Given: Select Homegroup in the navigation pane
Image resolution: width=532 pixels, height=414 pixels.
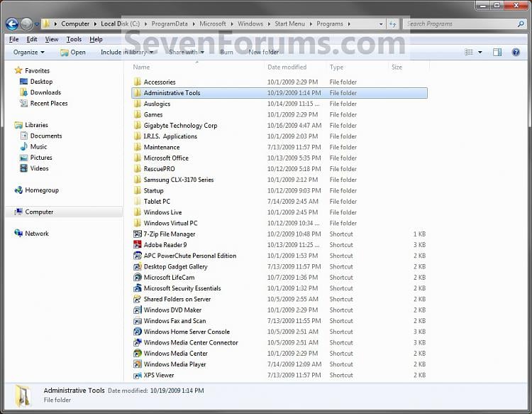Looking at the screenshot, I should coord(42,190).
